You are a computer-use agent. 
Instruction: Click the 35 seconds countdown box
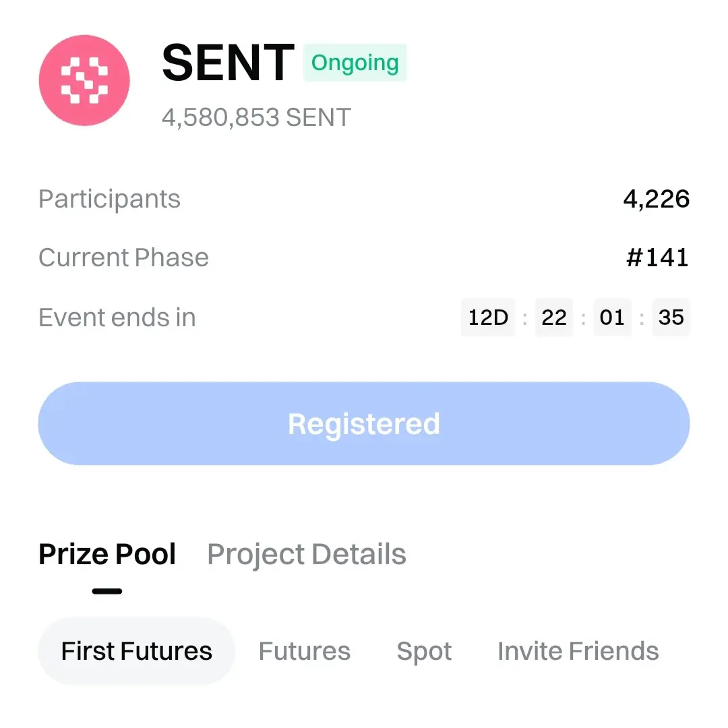(671, 317)
